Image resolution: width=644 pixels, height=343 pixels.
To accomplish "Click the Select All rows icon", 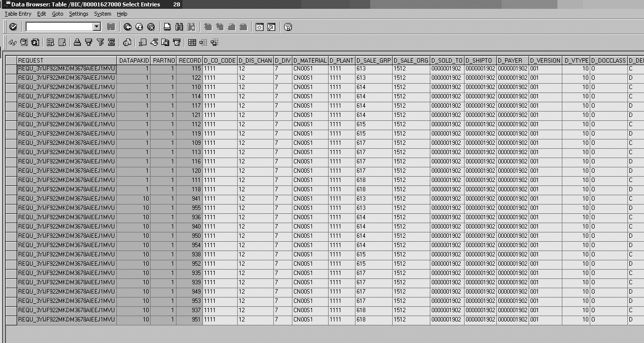I will tap(51, 43).
